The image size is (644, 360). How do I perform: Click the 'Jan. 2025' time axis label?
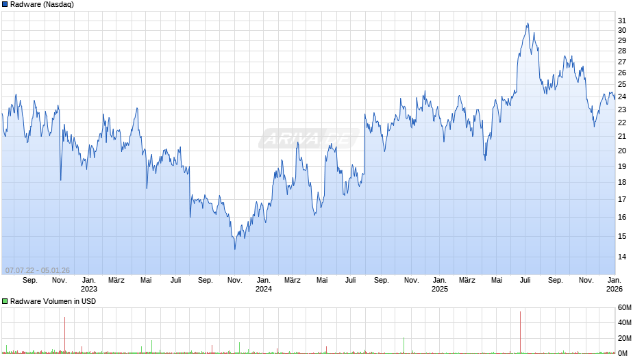coord(439,285)
